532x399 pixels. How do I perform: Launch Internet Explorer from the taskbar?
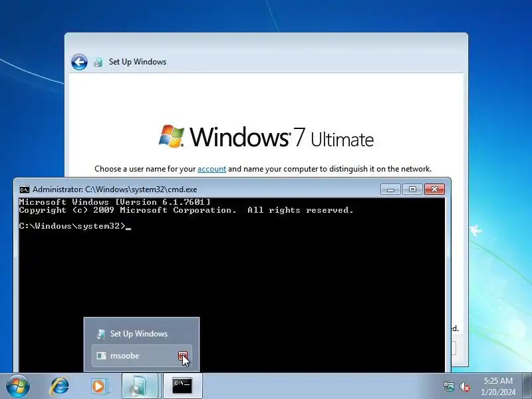[60, 386]
